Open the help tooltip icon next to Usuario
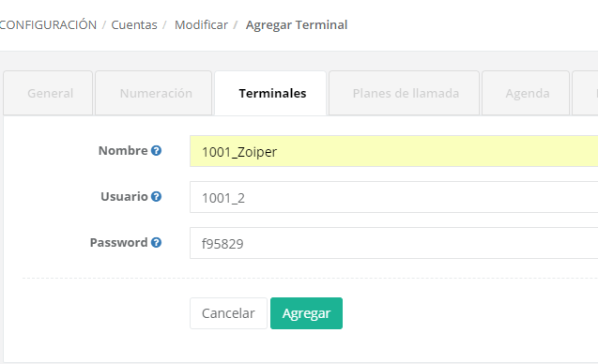Image resolution: width=598 pixels, height=364 pixels. tap(156, 196)
